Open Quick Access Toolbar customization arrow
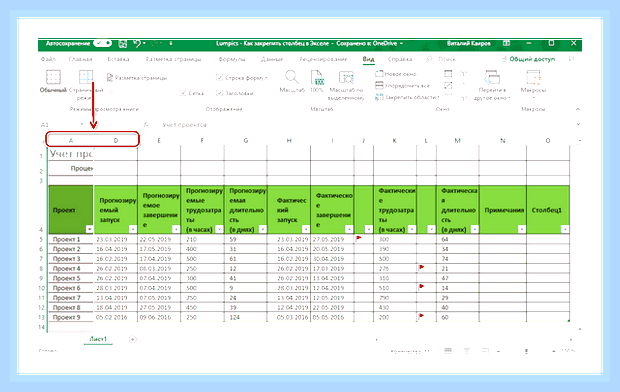 coord(171,43)
